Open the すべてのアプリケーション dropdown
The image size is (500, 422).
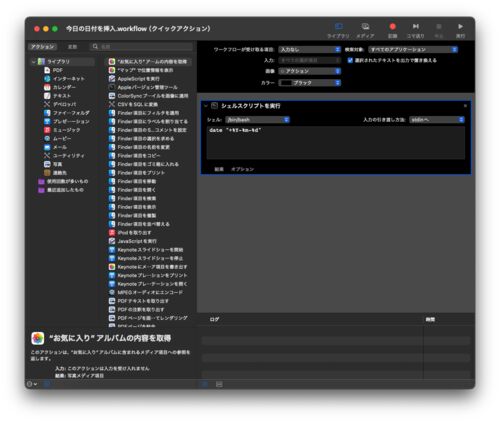pyautogui.click(x=413, y=50)
